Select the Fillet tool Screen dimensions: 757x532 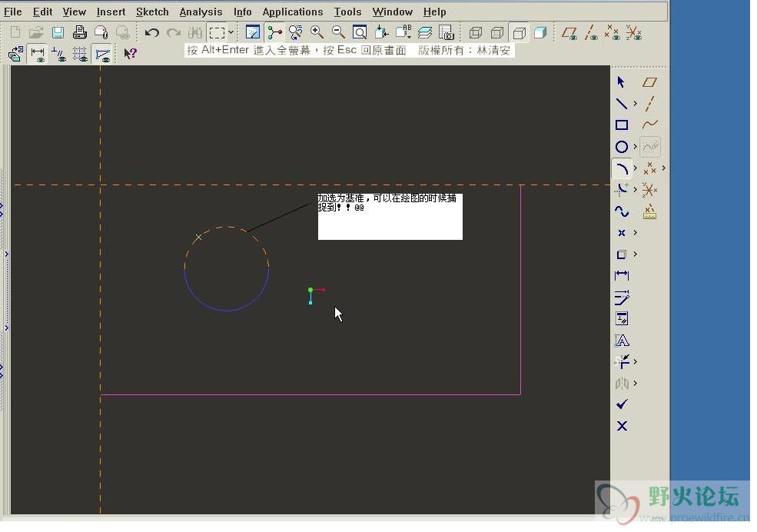coord(621,189)
